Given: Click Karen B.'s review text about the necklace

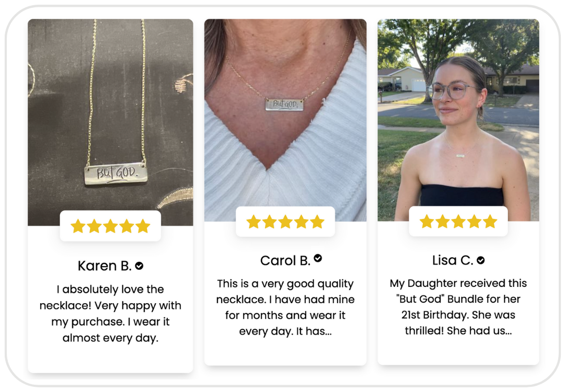Looking at the screenshot, I should tap(110, 314).
